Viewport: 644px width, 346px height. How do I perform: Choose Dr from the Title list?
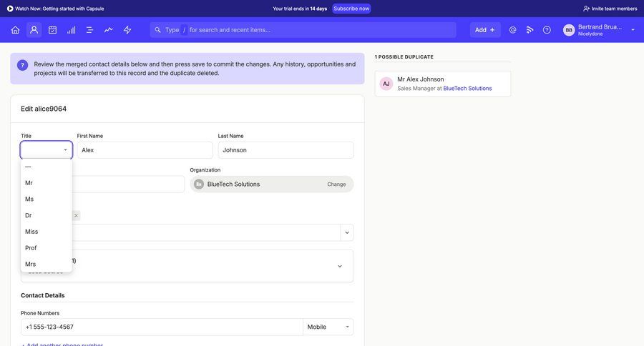pyautogui.click(x=29, y=215)
